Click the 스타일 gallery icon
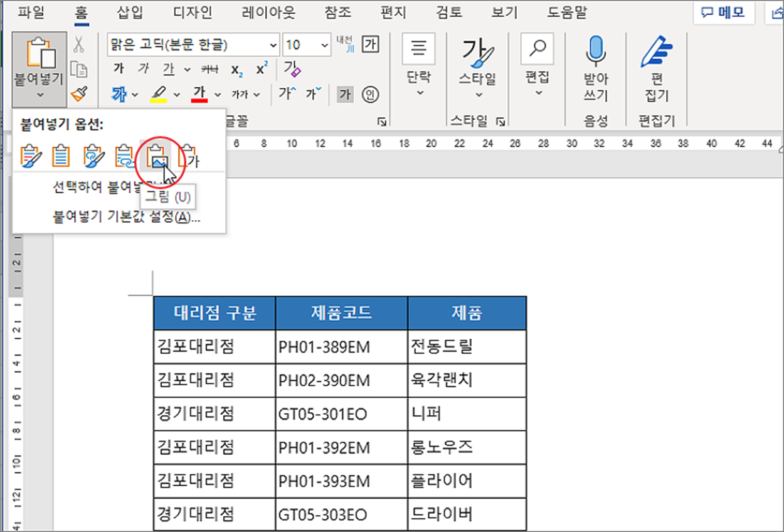 coord(478,51)
